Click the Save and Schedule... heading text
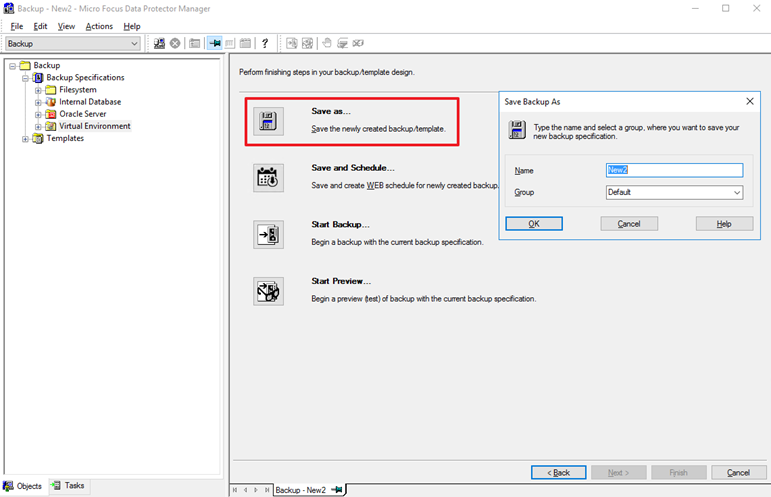The image size is (771, 497). [353, 168]
